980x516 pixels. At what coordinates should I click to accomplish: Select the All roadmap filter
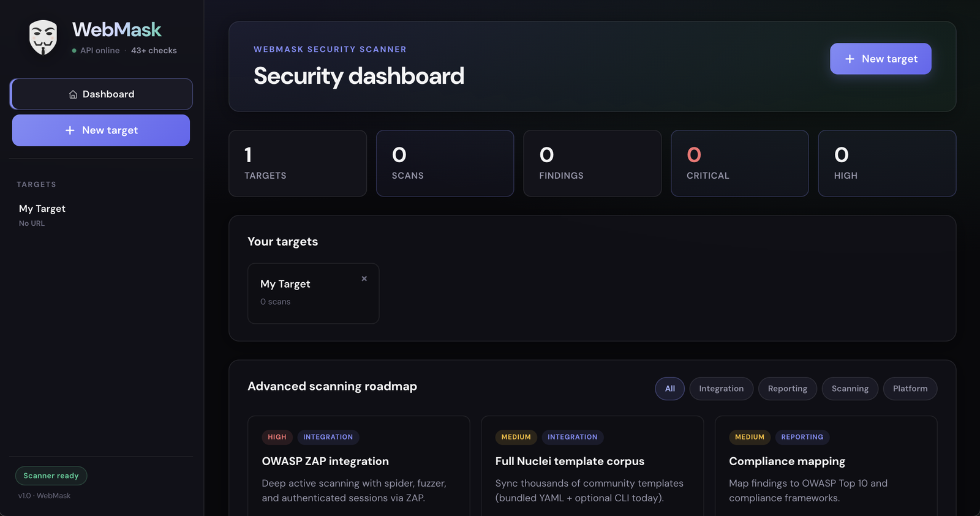coord(670,389)
